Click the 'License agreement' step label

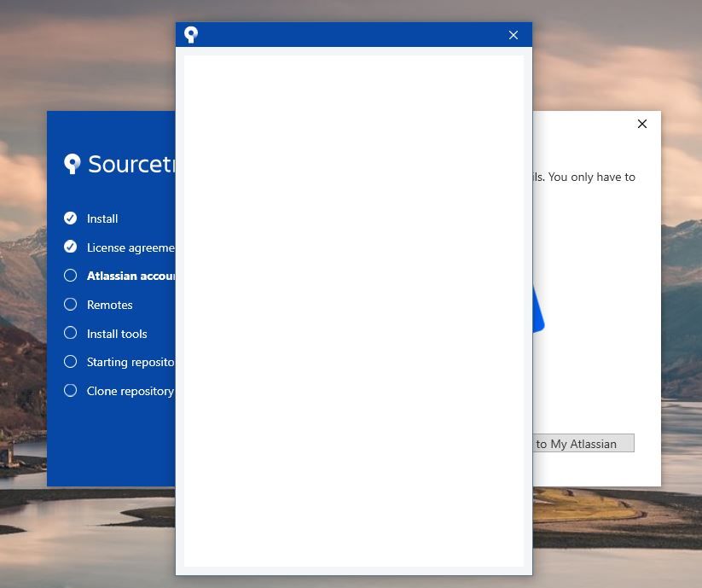(x=131, y=247)
